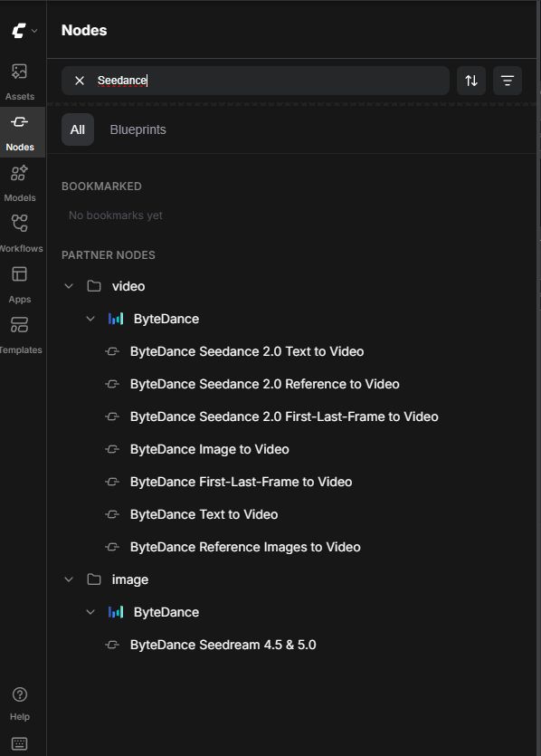
Task: Click the sort order button
Action: coord(471,81)
